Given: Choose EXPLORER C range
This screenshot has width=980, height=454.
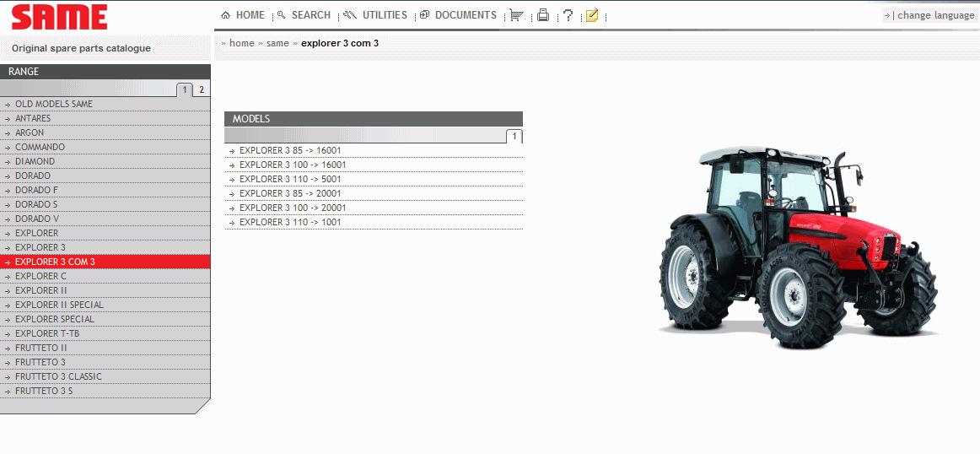Looking at the screenshot, I should [105, 277].
